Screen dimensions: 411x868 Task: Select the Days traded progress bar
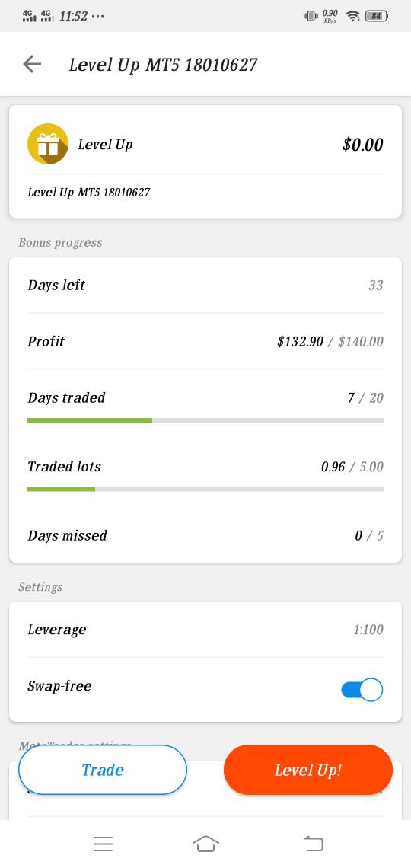[x=205, y=421]
